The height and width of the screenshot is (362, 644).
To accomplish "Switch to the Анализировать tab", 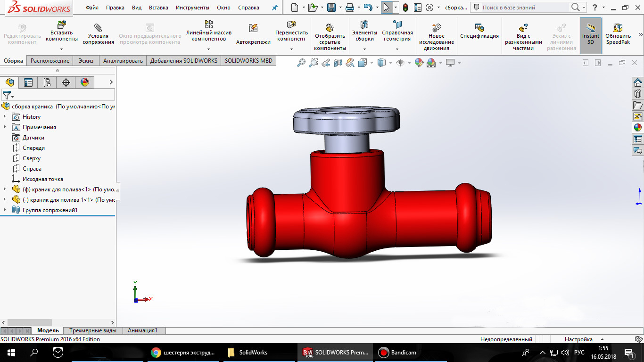I will 123,61.
